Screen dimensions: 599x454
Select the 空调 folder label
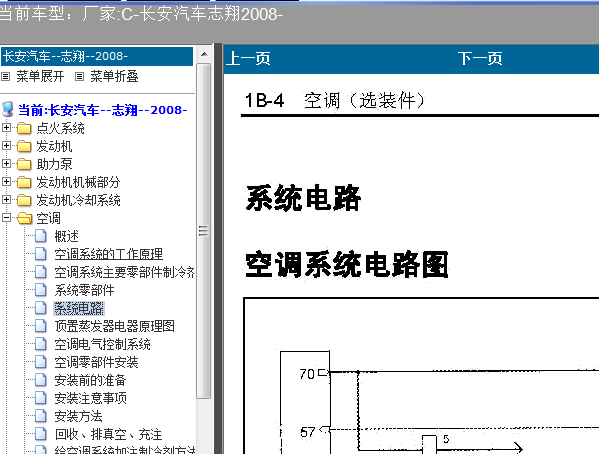48,218
